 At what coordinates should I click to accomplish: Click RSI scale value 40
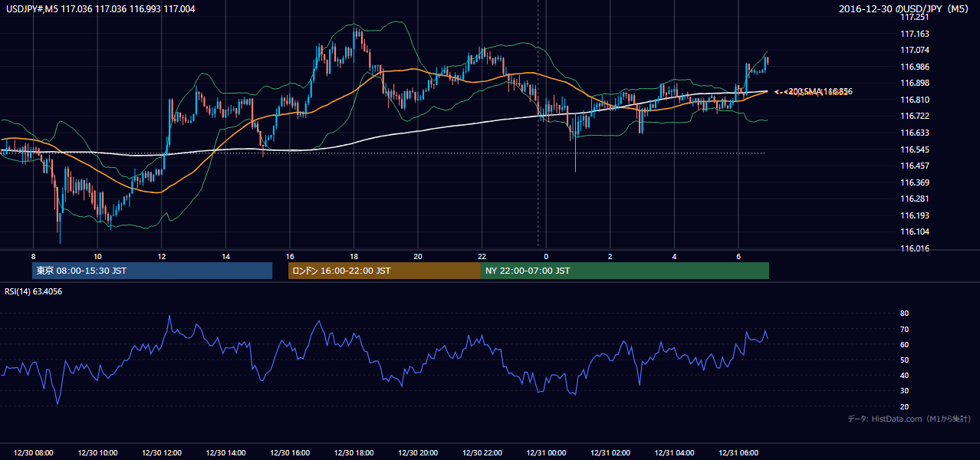coord(905,375)
